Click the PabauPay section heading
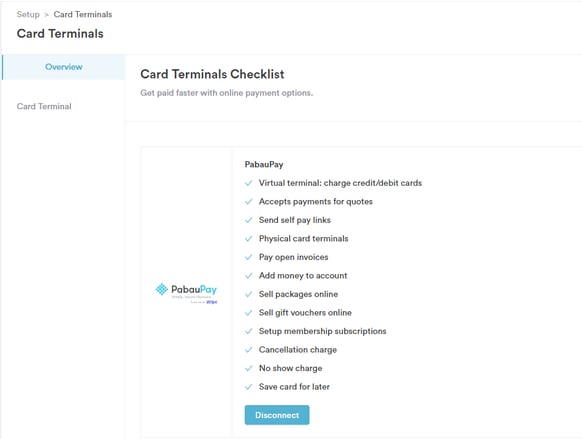 click(x=264, y=164)
